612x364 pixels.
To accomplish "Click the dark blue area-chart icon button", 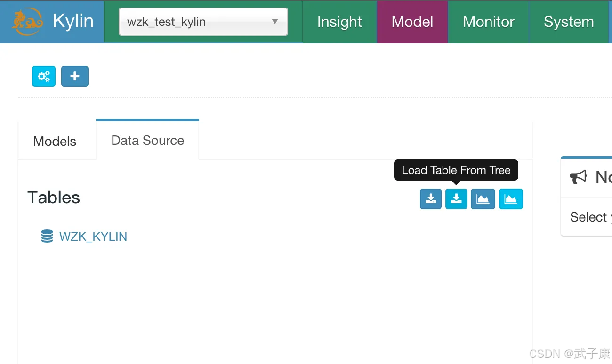I will (x=483, y=199).
